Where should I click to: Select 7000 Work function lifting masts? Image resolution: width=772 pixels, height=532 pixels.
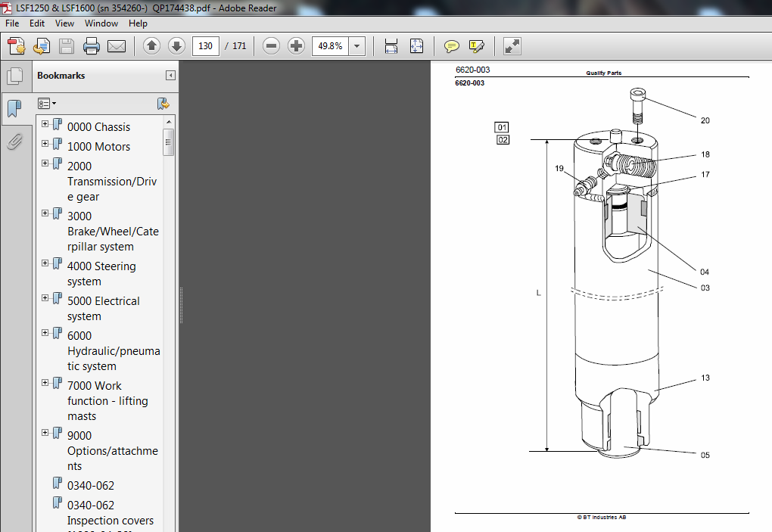click(x=107, y=400)
